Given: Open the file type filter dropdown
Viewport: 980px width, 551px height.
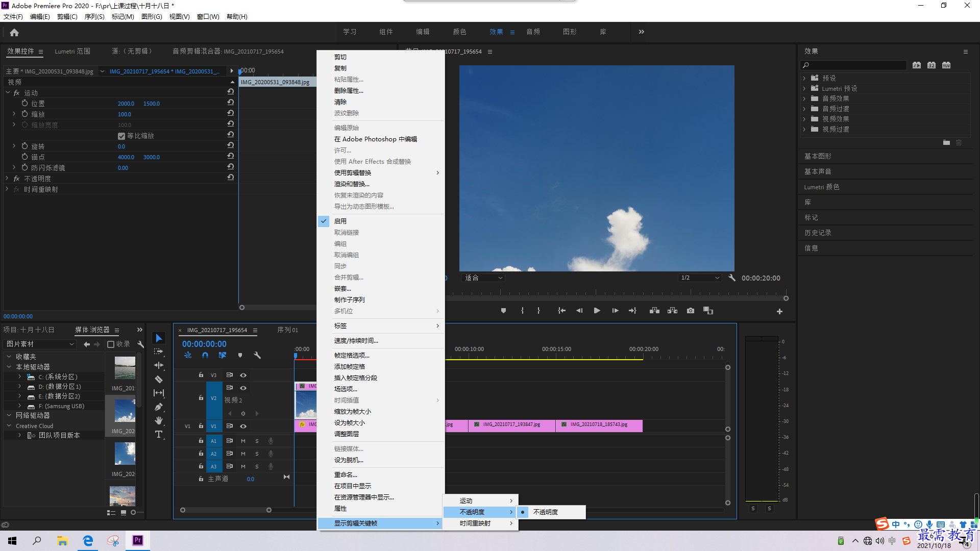Looking at the screenshot, I should 40,344.
